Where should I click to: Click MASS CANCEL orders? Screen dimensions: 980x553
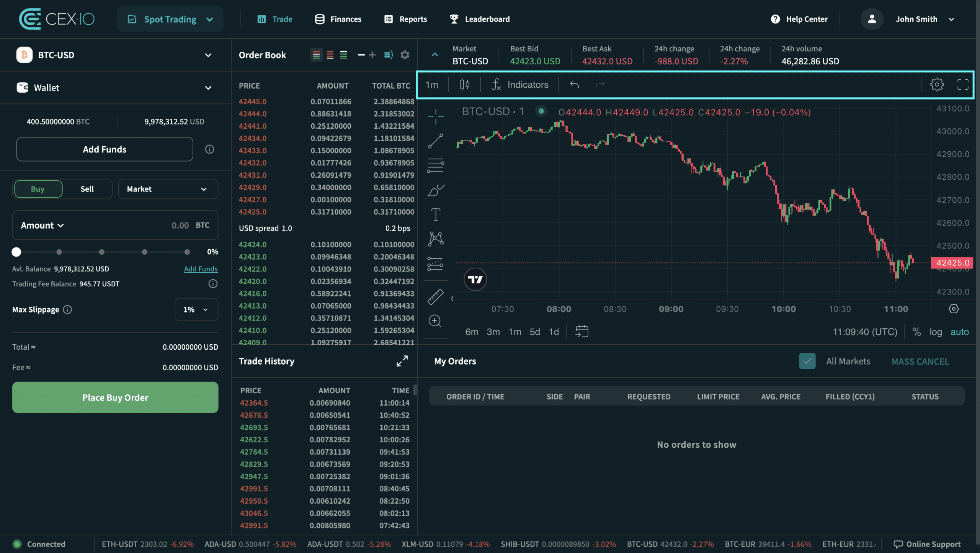920,362
